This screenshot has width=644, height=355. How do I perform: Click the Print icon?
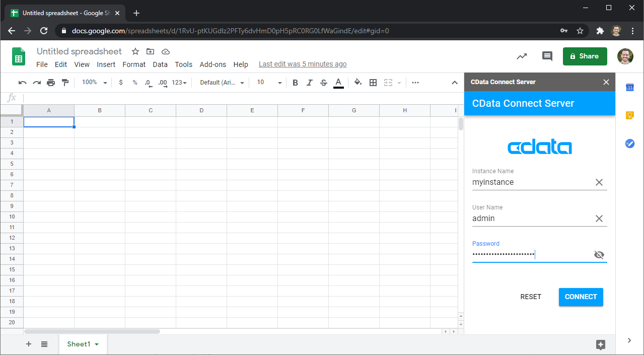51,83
